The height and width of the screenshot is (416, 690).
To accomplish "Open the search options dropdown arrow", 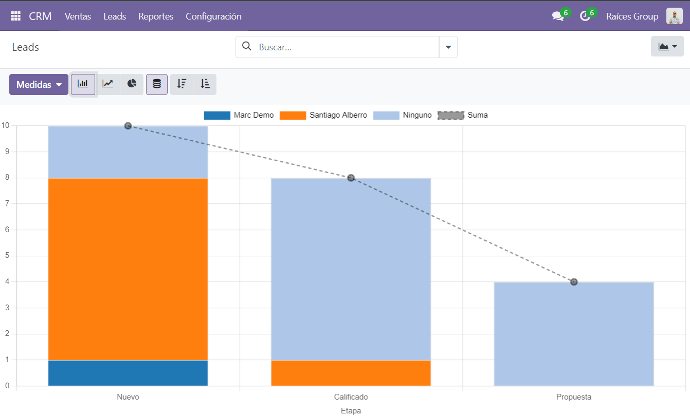I will coord(448,47).
